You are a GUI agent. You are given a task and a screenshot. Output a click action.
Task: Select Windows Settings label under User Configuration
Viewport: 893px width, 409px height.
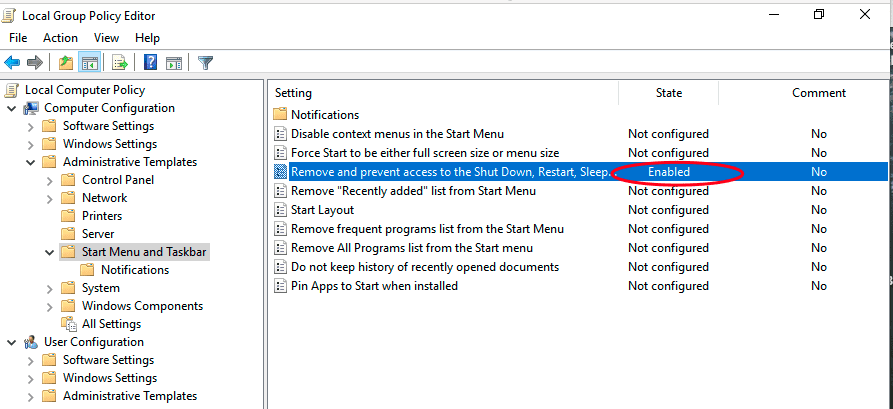(110, 378)
